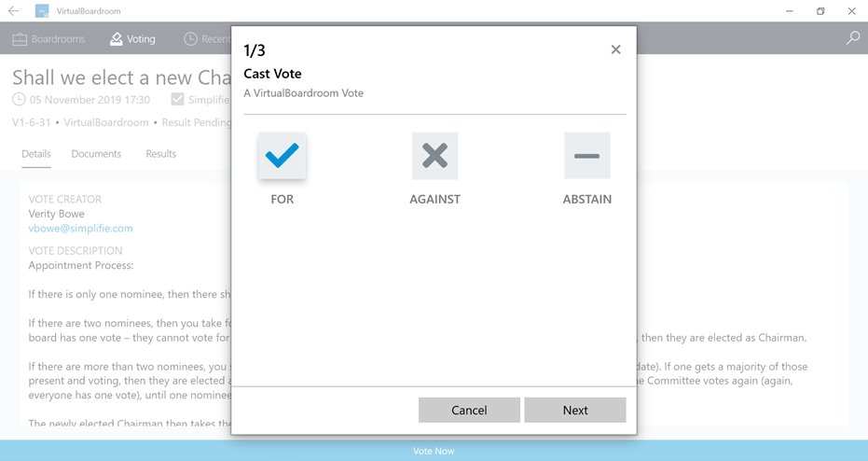This screenshot has width=868, height=461.
Task: Switch to the Documents tab
Action: coord(96,154)
